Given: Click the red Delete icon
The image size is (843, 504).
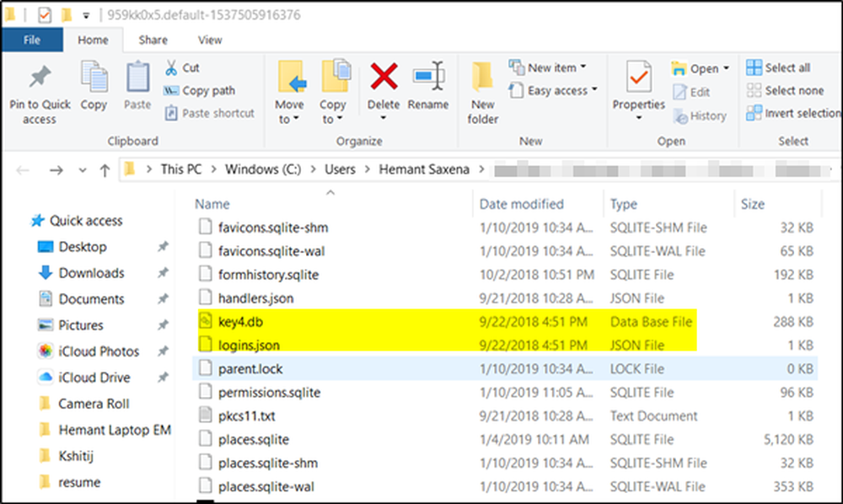Looking at the screenshot, I should [384, 78].
